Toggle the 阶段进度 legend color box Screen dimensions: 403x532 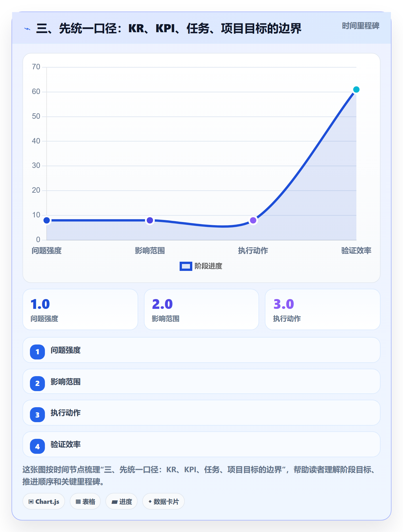(x=186, y=266)
